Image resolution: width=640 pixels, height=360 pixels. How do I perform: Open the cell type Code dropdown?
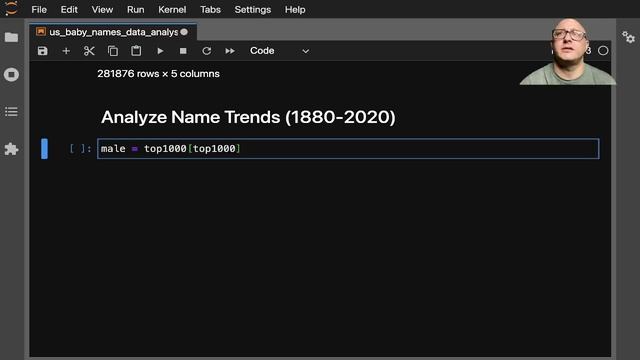280,51
